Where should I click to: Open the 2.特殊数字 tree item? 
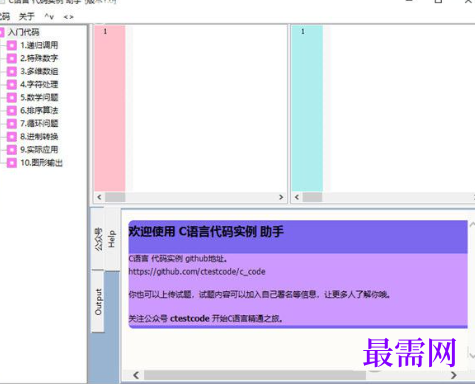click(39, 58)
